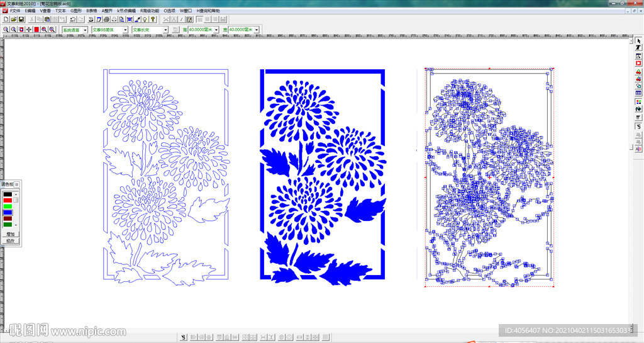Click the shapes icon in right toolbar

tap(638, 86)
